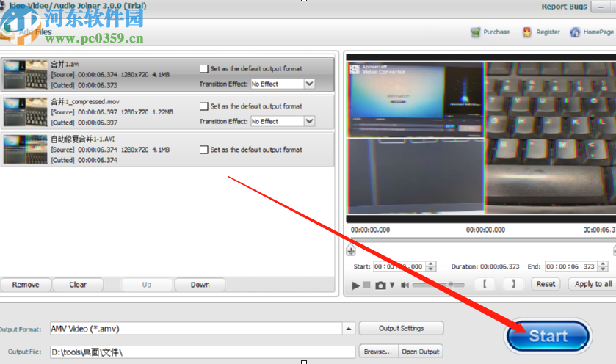
Task: Open Transition Effect dropdown for 合并1_compressed.mov
Action: pyautogui.click(x=310, y=121)
